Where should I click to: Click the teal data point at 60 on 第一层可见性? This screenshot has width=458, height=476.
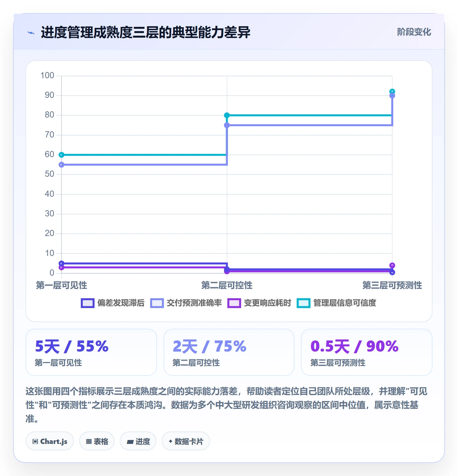pos(62,155)
